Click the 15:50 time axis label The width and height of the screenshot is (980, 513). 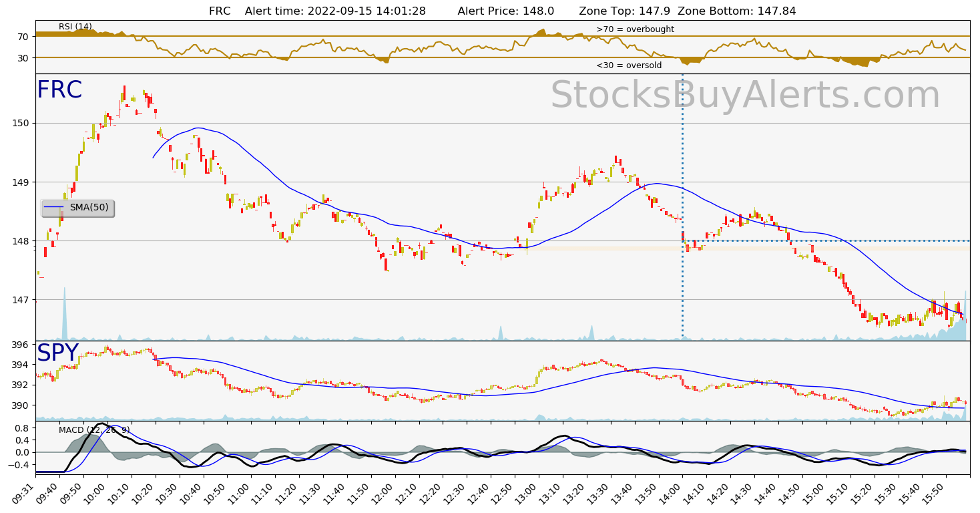[x=934, y=492]
